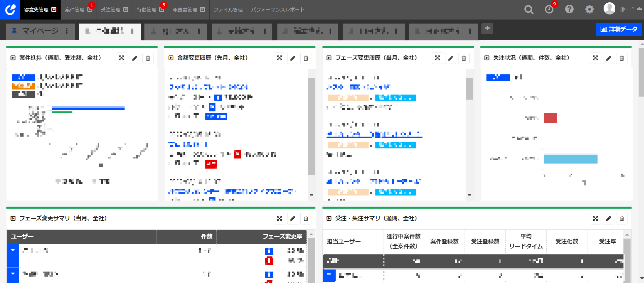Add a new dashboard tab with plus button

487,29
